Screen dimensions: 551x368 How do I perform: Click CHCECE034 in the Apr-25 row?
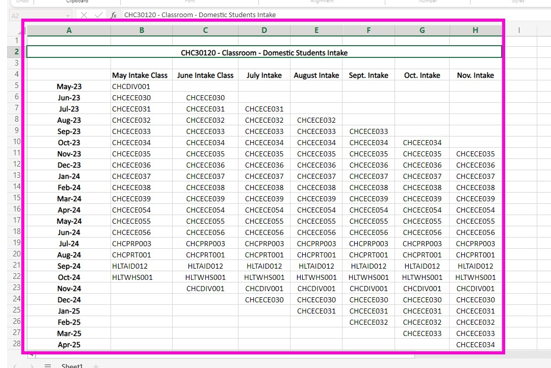[475, 345]
